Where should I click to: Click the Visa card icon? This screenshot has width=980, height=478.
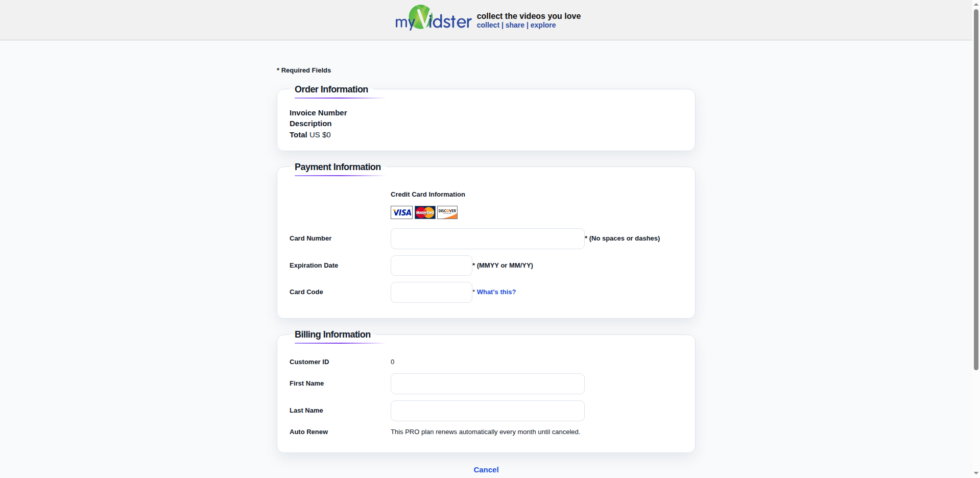click(x=401, y=212)
